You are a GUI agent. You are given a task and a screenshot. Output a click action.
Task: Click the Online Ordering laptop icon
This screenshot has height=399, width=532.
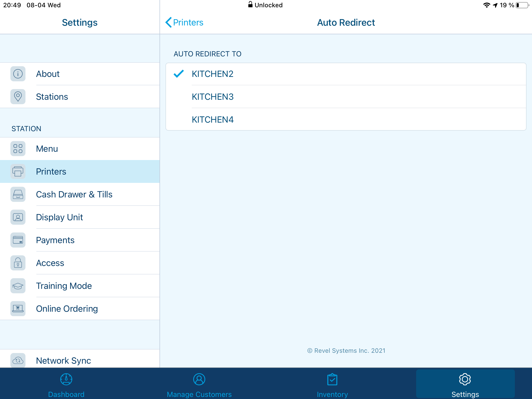point(18,309)
